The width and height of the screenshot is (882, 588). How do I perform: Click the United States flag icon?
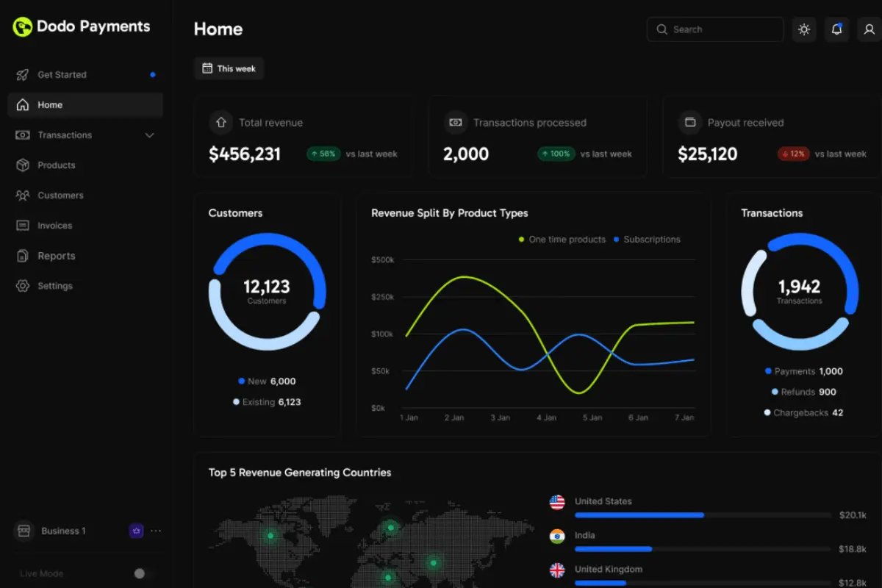coord(557,502)
